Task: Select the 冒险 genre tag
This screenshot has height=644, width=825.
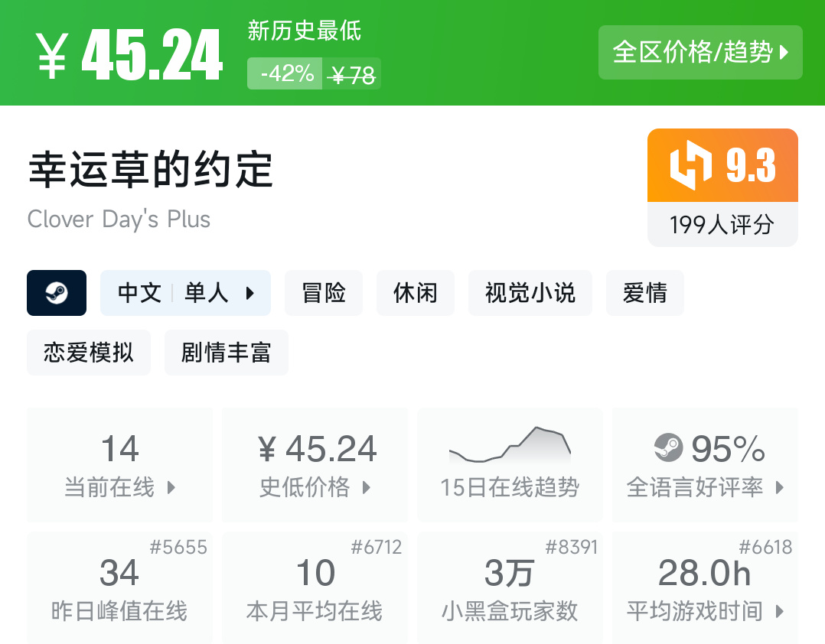Action: [324, 293]
